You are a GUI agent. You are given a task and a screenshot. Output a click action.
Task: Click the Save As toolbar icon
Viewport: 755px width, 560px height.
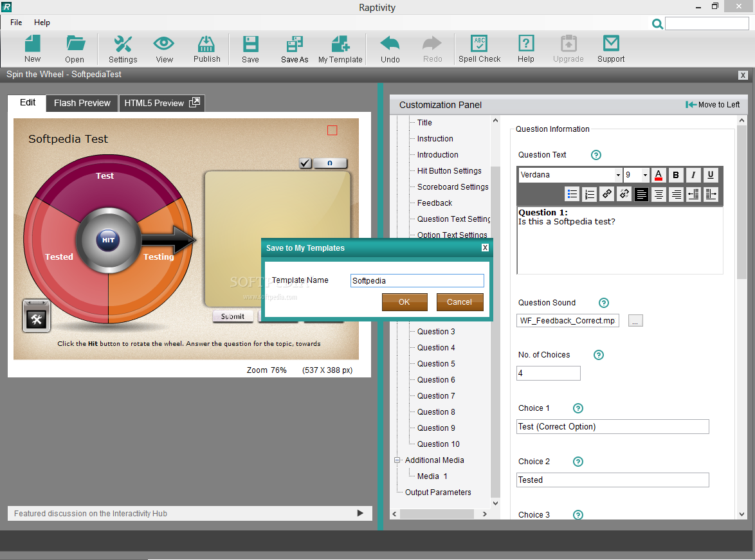pos(295,49)
